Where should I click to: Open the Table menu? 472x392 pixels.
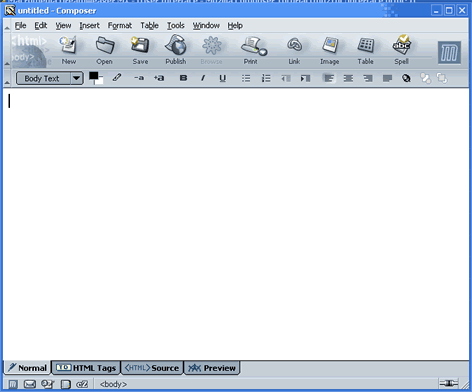pos(149,26)
